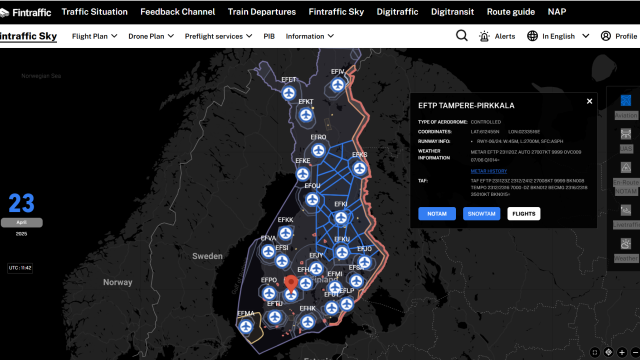Open Alerts siren icon
This screenshot has height=360, width=640.
[484, 36]
